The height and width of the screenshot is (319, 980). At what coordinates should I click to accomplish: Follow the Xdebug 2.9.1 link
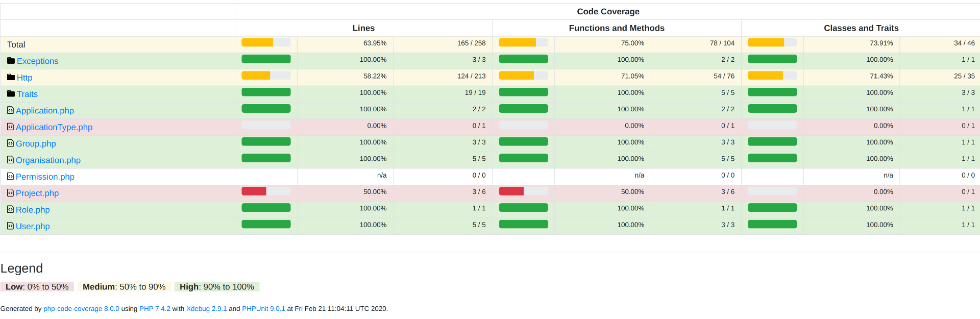(206, 309)
